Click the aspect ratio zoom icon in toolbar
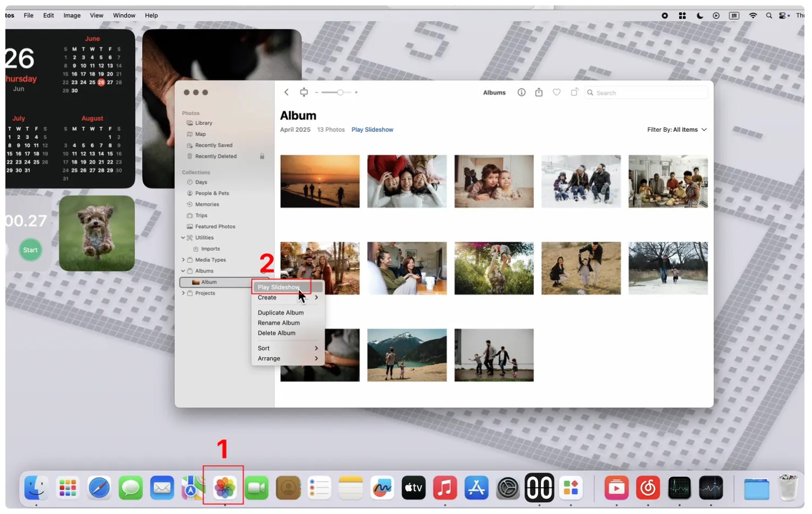Viewport: 812px width, 514px height. 304,92
